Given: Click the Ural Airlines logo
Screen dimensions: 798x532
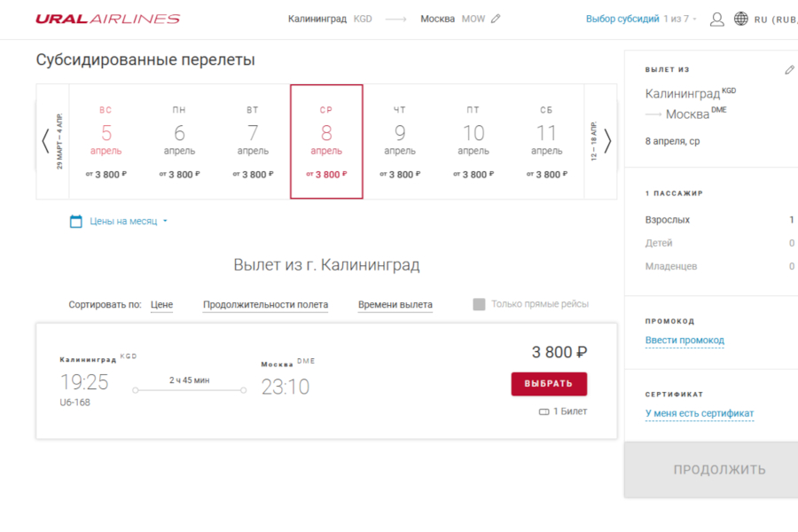Looking at the screenshot, I should click(107, 19).
